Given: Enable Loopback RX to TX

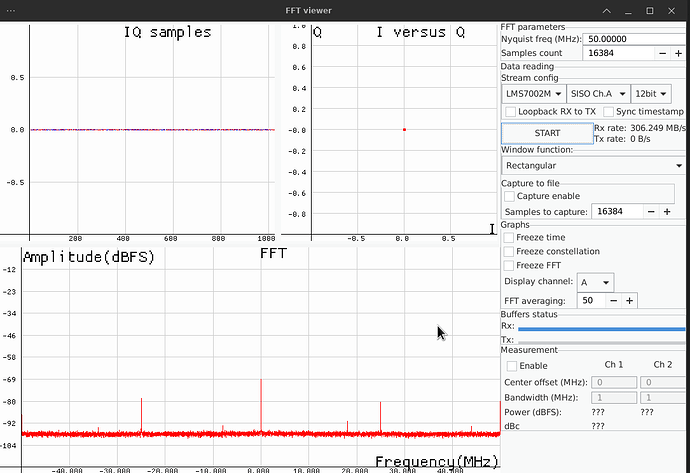Looking at the screenshot, I should point(511,112).
